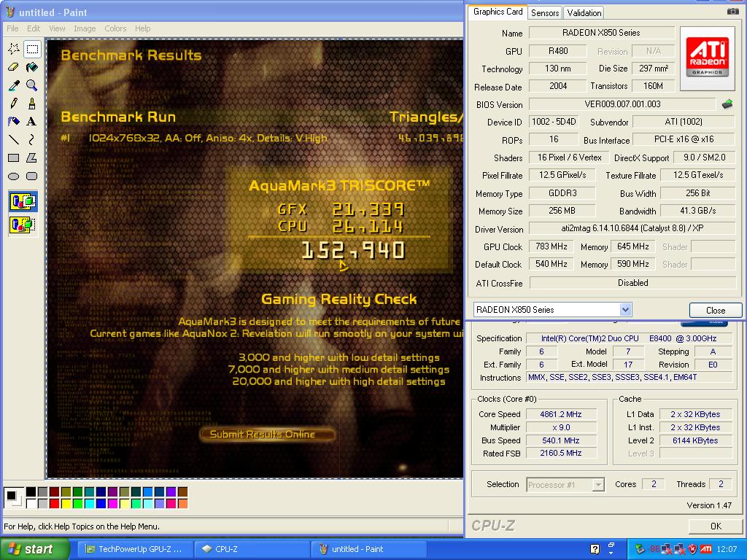Pick the magenta palette color

(x=113, y=503)
